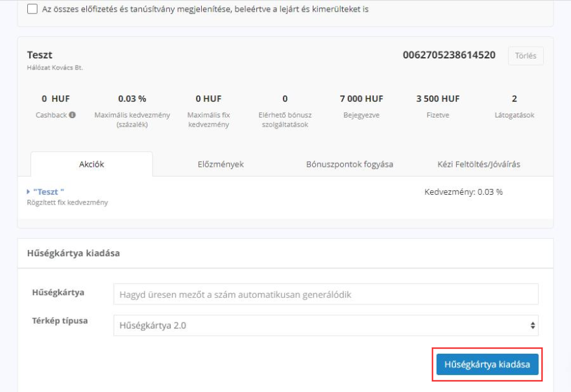
Task: Click the Hálózat Kovács Bt. subtitle
Action: click(x=55, y=67)
